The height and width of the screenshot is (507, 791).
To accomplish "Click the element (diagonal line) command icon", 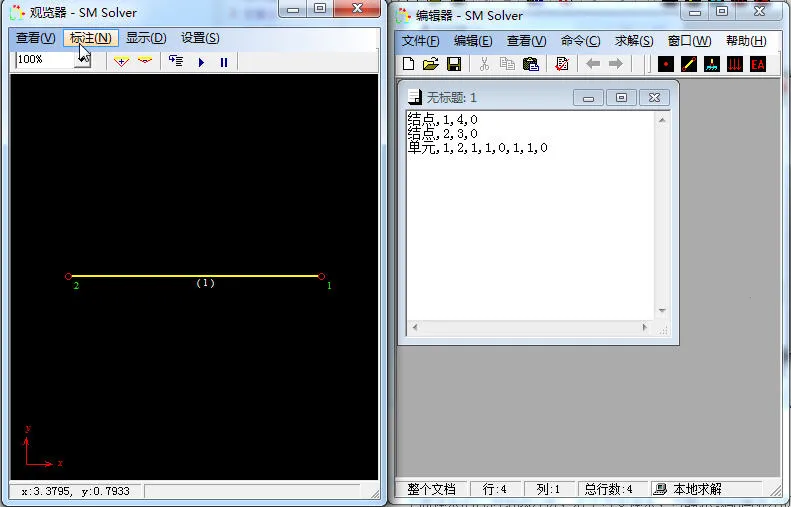I will click(x=689, y=64).
